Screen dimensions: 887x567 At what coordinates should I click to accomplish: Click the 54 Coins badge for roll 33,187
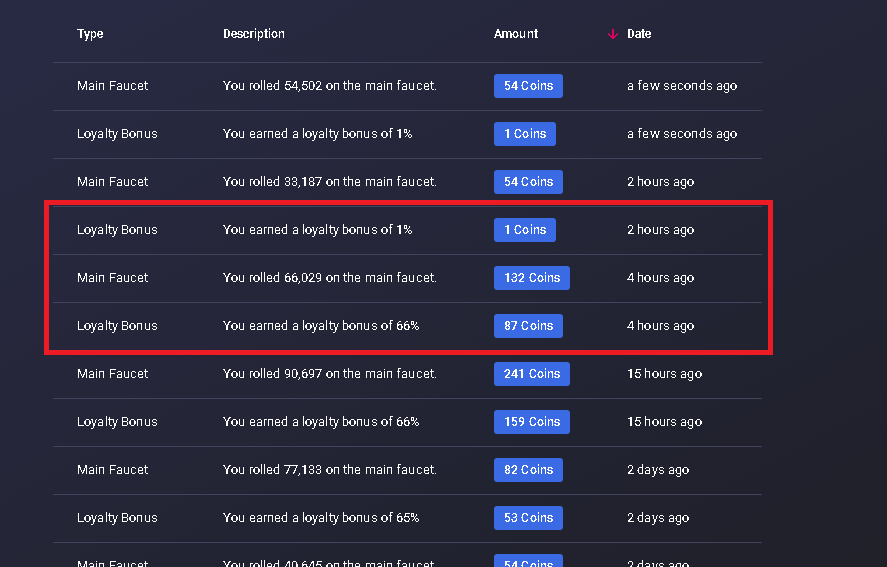coord(528,182)
